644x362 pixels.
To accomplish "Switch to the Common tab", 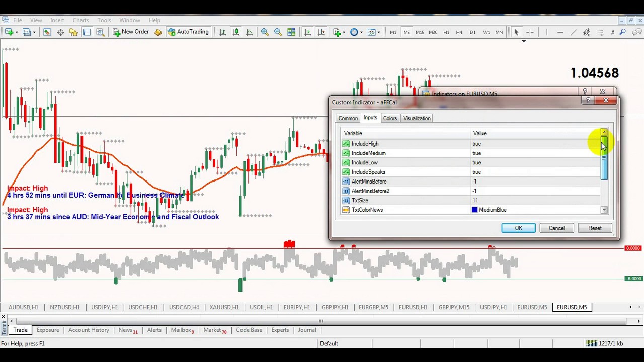I will point(348,118).
